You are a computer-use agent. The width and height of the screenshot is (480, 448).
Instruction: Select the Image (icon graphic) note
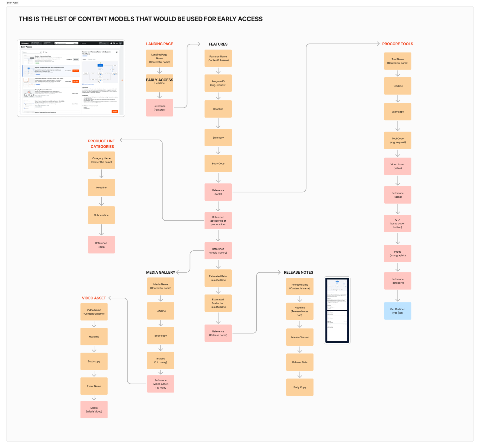[397, 253]
